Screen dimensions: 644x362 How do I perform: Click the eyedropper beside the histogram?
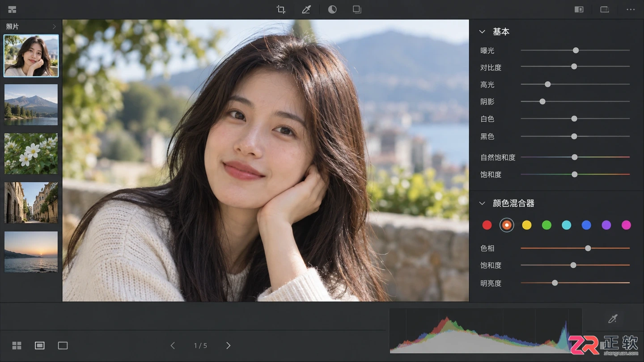point(613,319)
